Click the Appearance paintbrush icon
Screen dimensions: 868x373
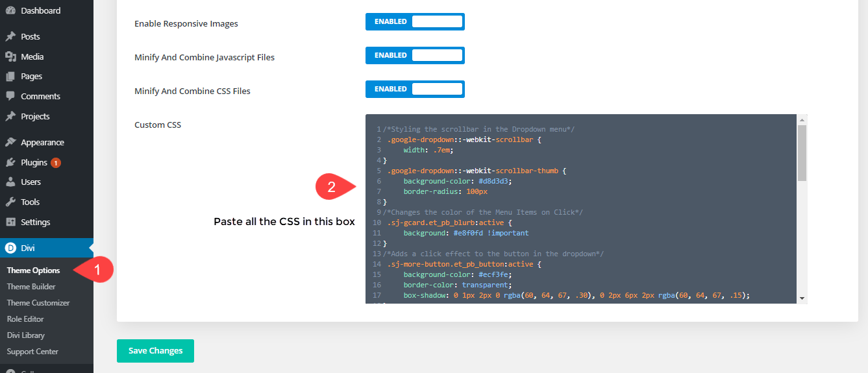pyautogui.click(x=10, y=142)
